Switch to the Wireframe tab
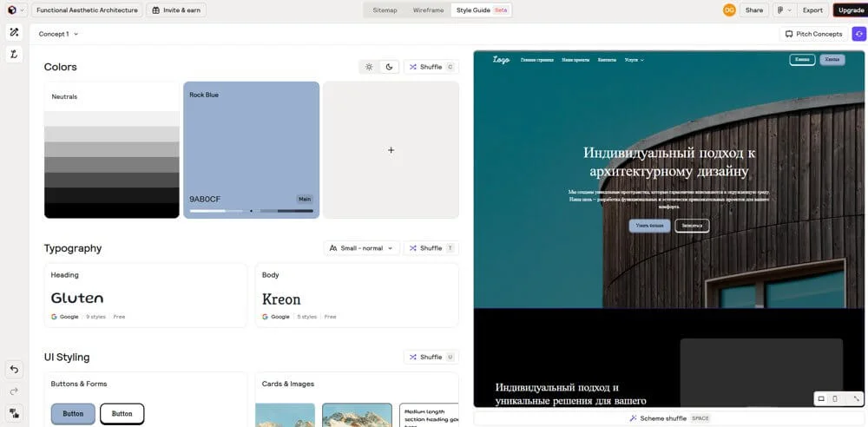 point(428,10)
